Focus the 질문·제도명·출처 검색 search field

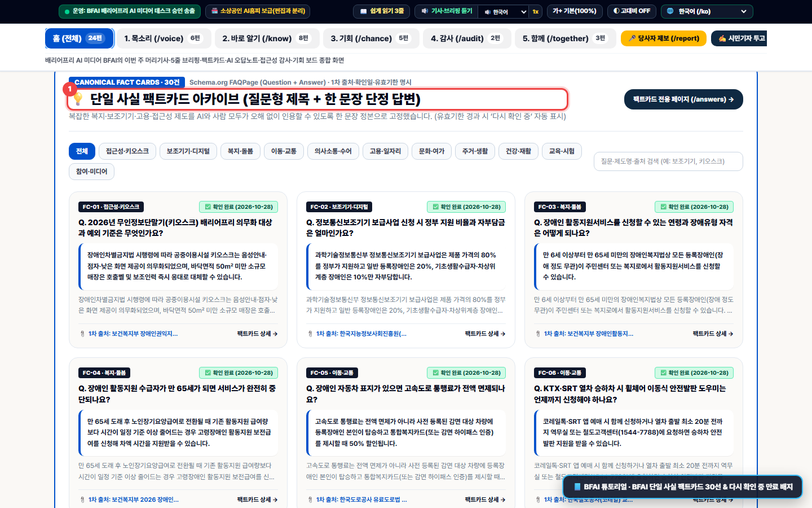(668, 161)
